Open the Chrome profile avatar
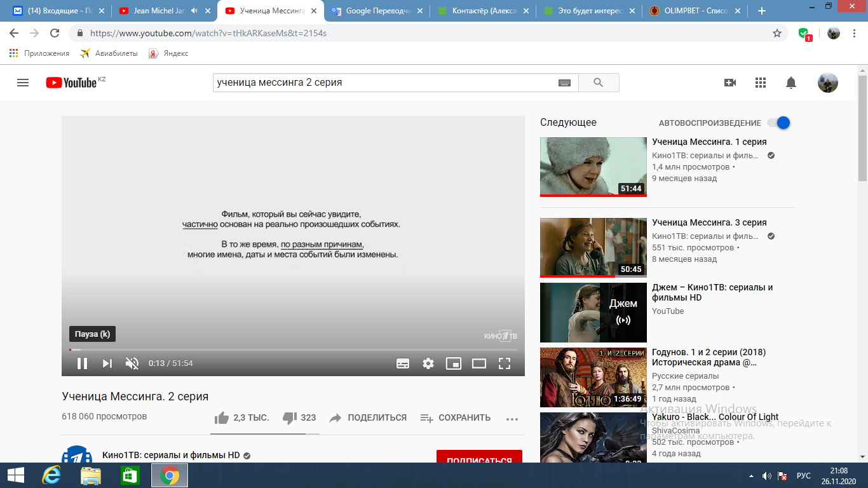 point(834,33)
